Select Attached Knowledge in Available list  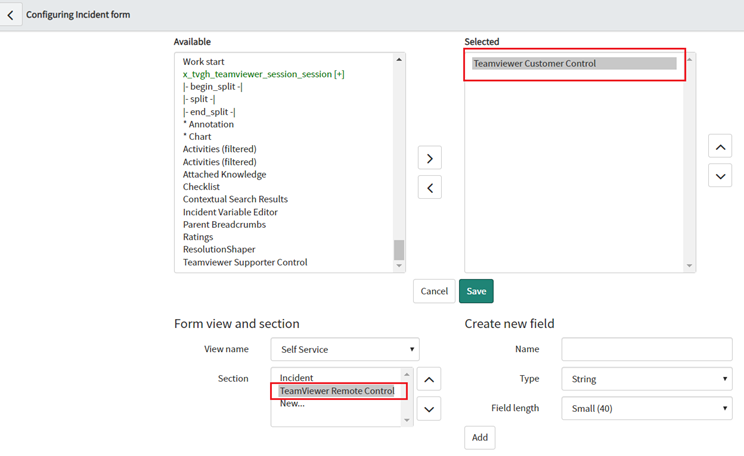(x=224, y=175)
